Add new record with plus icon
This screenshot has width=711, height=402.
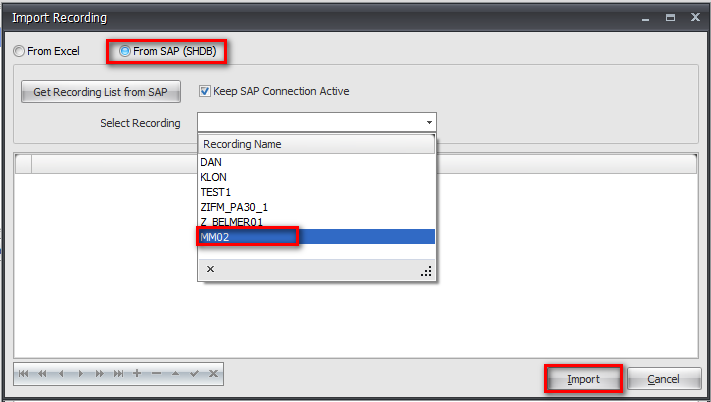click(x=137, y=374)
